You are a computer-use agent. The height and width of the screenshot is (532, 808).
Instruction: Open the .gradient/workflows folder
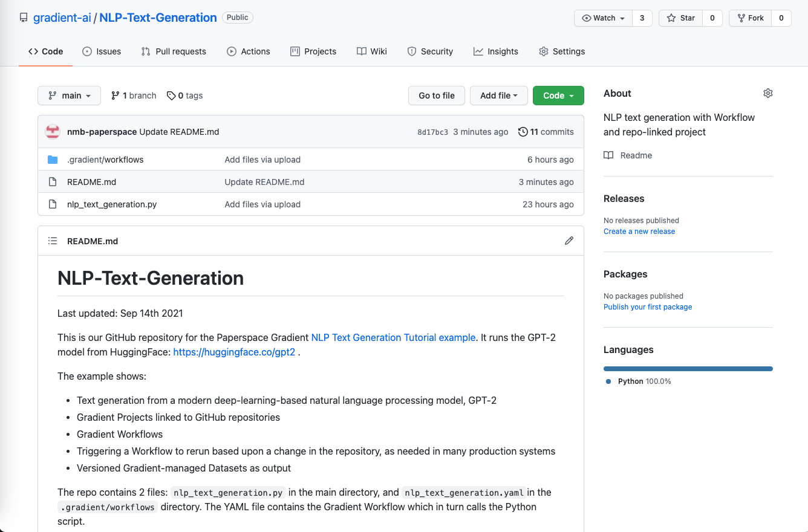click(105, 160)
